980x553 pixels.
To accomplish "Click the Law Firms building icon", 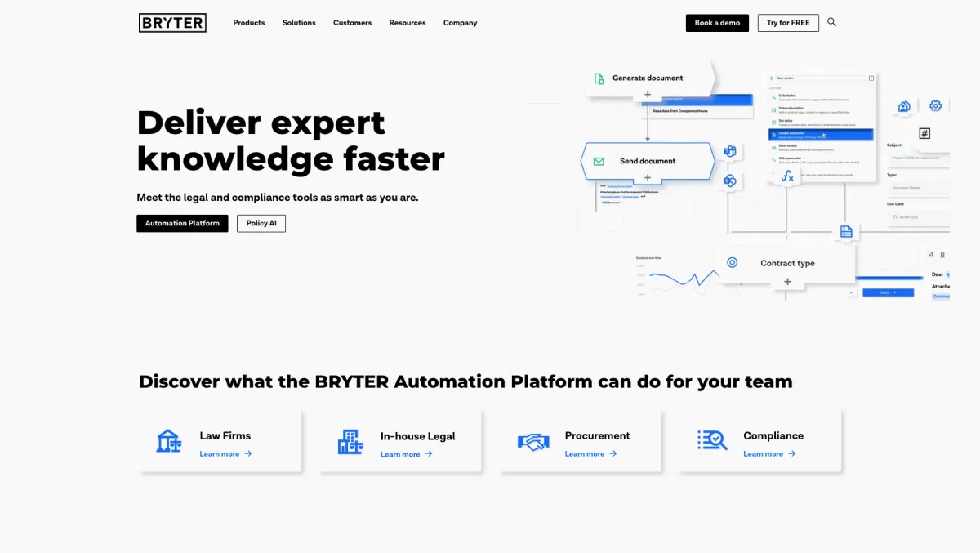I will [168, 441].
